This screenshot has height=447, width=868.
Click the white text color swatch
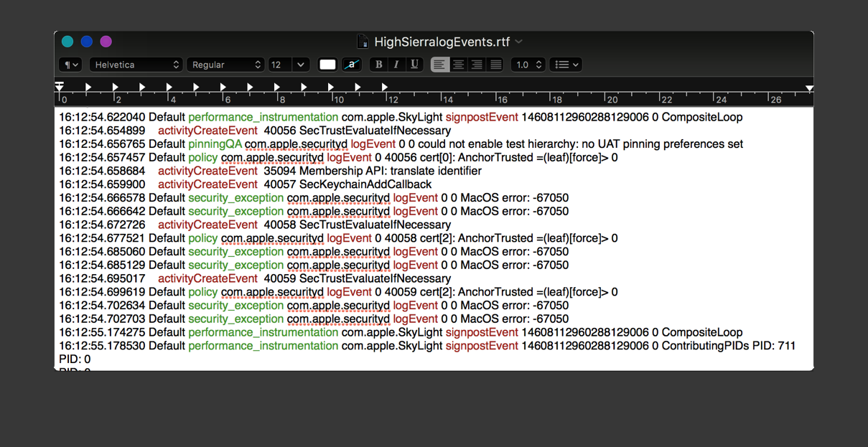pyautogui.click(x=327, y=65)
